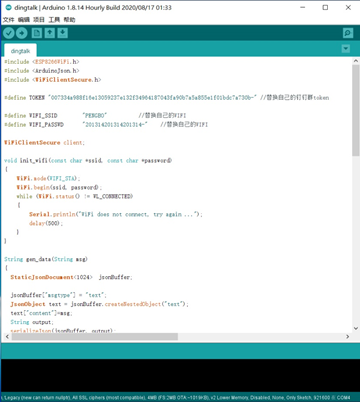Click the black console output area
Viewport: 360px width, 402px height.
pos(180,376)
